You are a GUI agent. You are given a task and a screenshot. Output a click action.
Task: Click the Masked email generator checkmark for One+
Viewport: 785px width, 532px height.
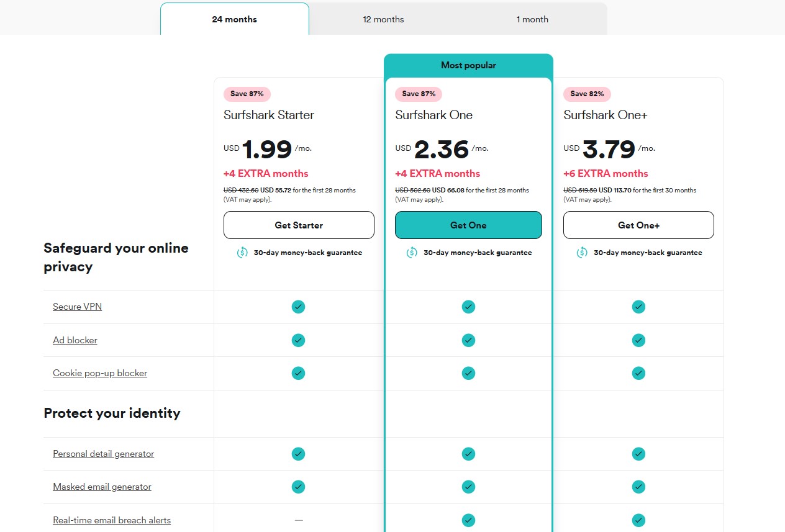[638, 487]
